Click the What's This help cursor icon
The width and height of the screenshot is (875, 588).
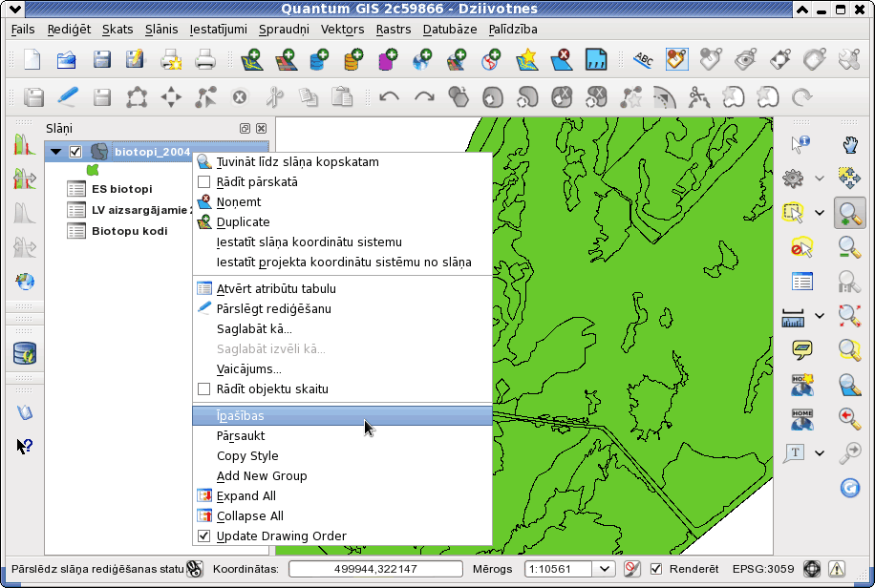coord(25,446)
